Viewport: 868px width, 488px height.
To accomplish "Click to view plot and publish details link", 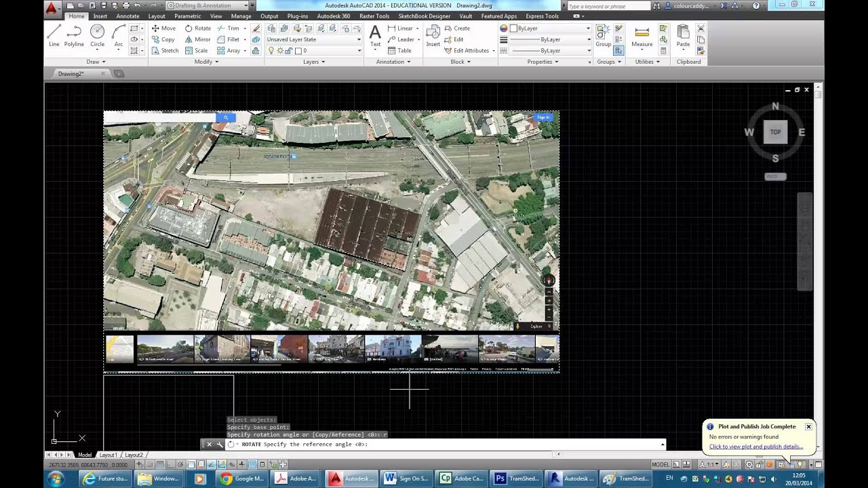I will click(x=755, y=447).
